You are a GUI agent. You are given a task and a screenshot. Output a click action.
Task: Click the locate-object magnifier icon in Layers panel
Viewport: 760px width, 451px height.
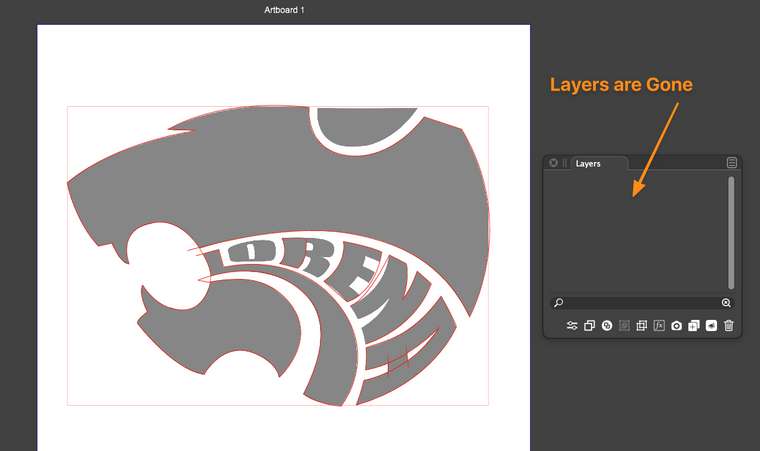[x=726, y=303]
